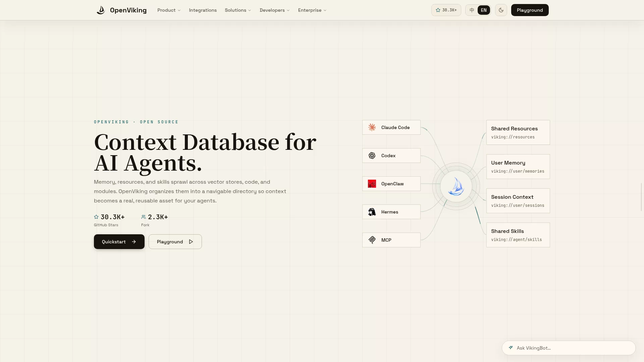Click the OpenViking brand name in header
644x362 pixels.
tap(128, 10)
